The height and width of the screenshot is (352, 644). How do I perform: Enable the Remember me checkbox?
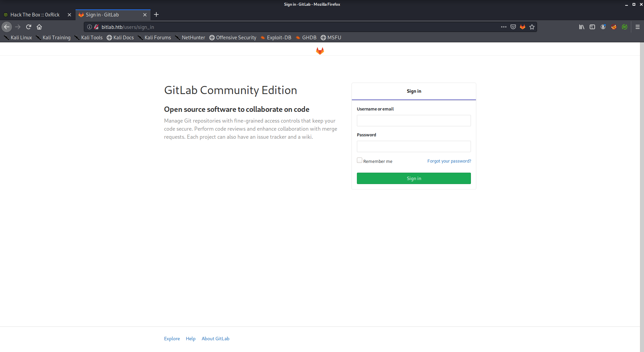360,161
